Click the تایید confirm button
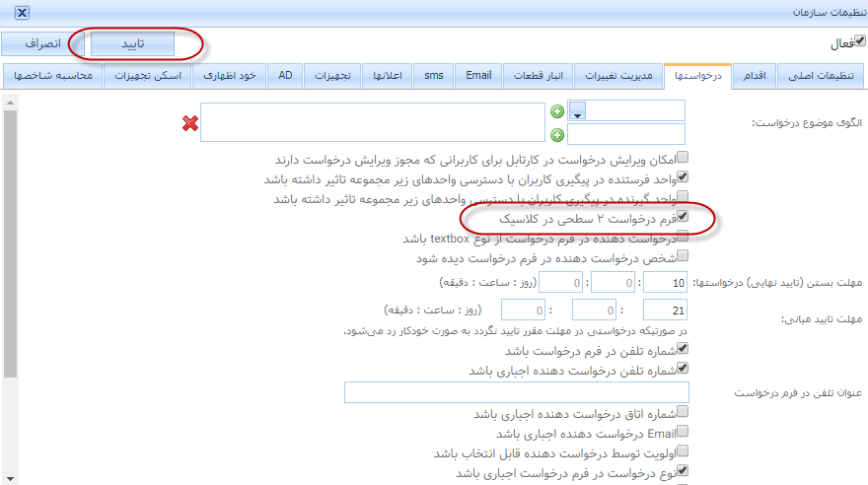 click(x=132, y=44)
